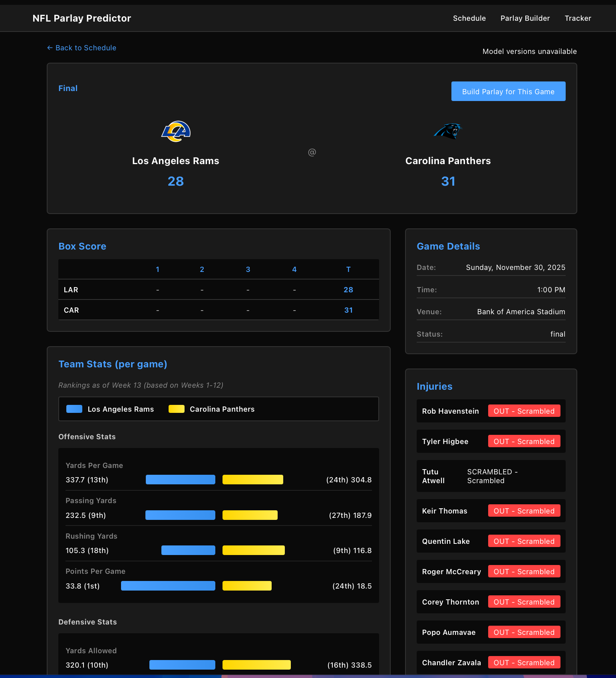Screen dimensions: 616x678
Task: Click the Rams Passing Yards blue bar
Action: [x=180, y=515]
